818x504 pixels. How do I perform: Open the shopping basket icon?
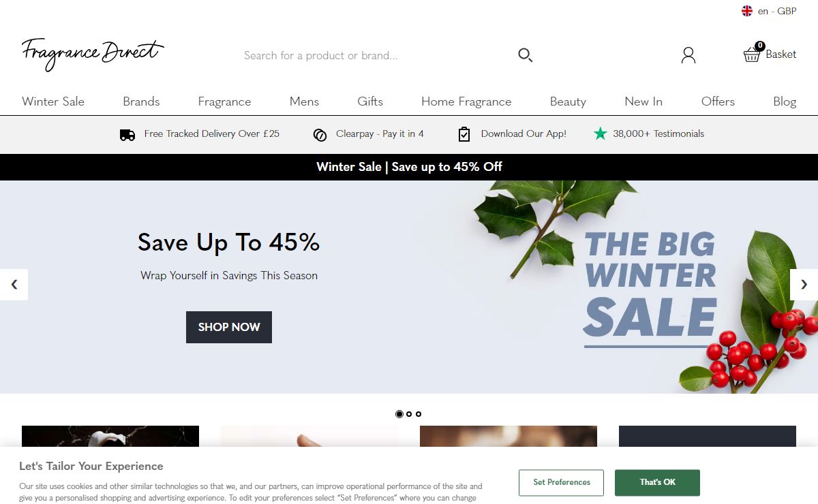point(752,54)
